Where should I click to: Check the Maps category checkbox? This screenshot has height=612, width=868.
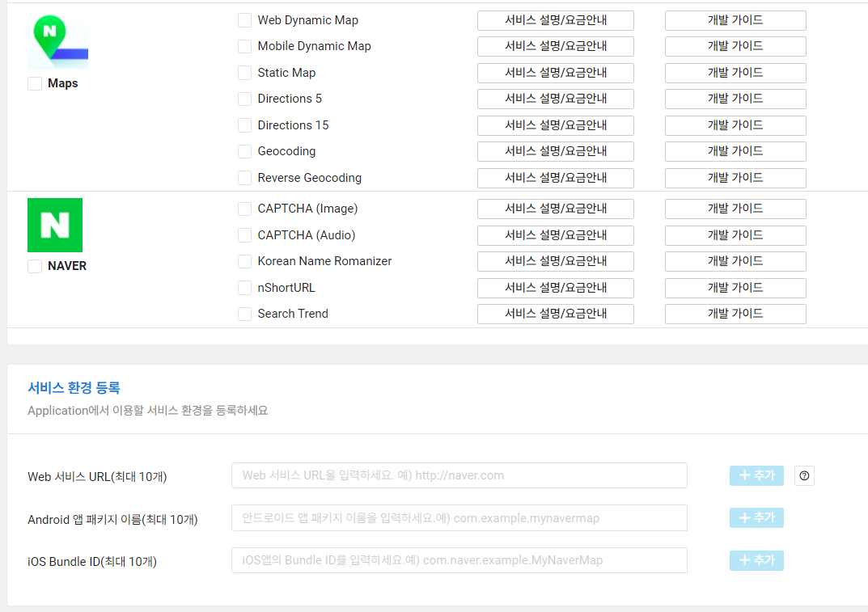point(35,83)
